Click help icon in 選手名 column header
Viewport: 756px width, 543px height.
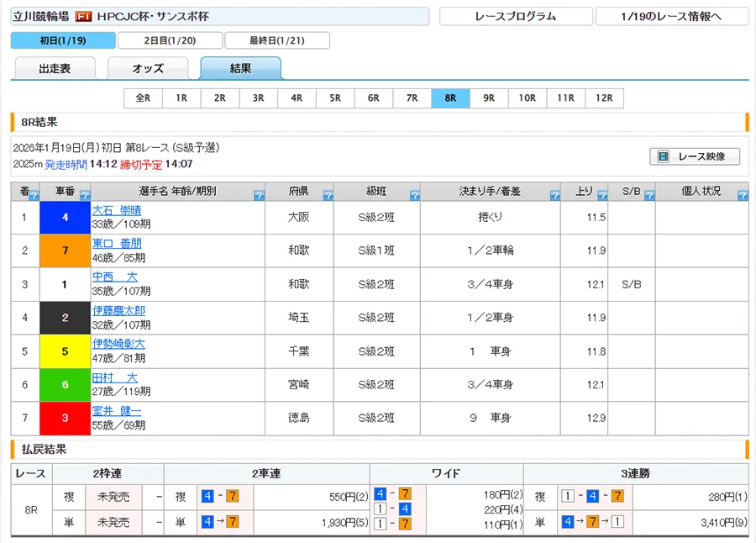[258, 196]
